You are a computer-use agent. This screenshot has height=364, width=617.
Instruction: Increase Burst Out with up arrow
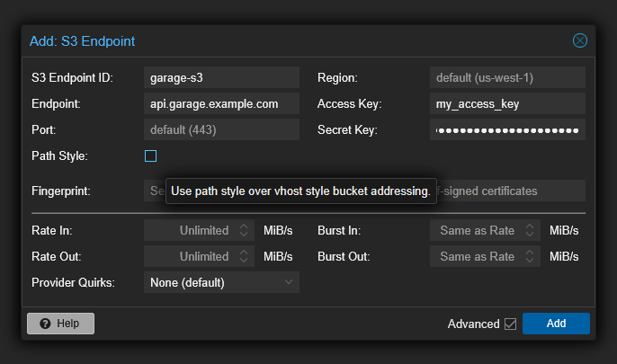(530, 252)
